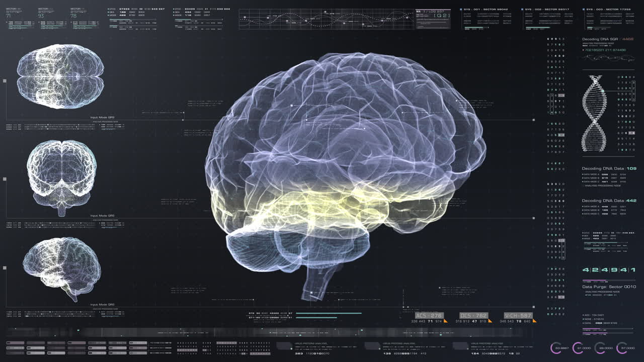The width and height of the screenshot is (644, 362).
Task: Click the circular gauge reading 91.0000
Action: [579, 348]
